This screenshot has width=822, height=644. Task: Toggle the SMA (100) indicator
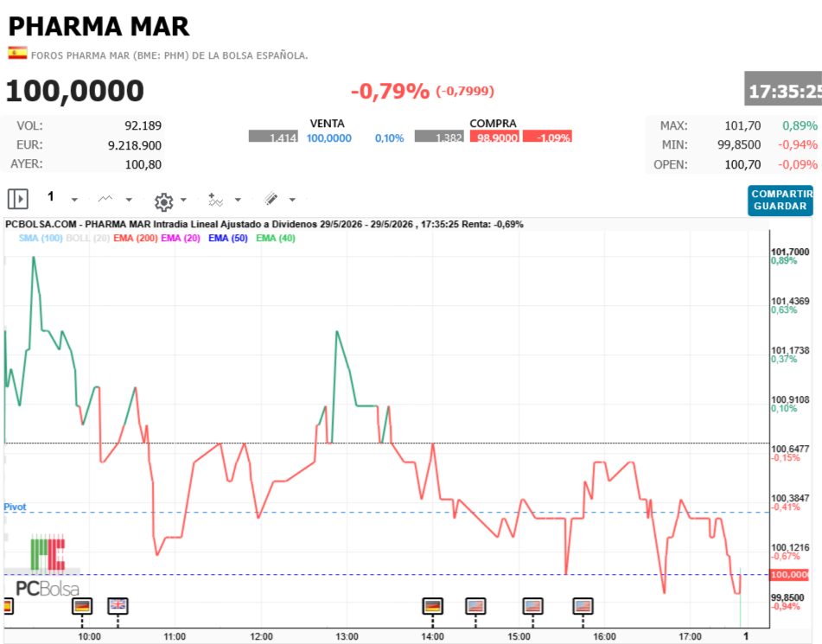(41, 238)
